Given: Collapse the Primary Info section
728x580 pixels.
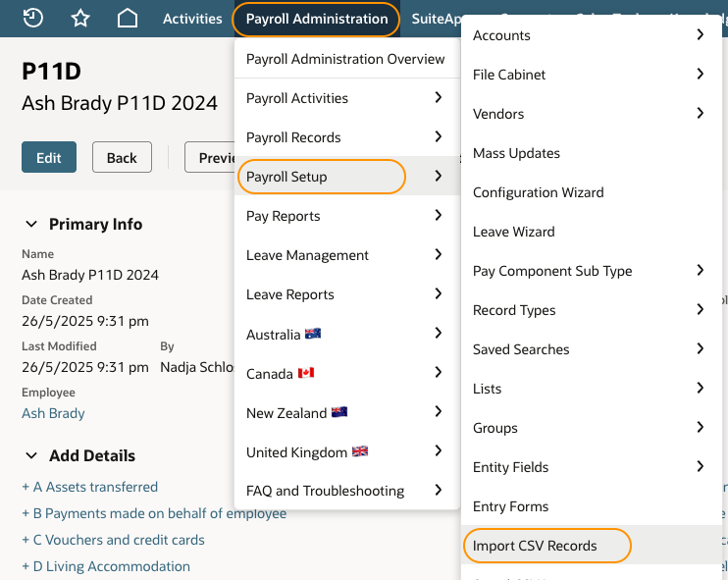Looking at the screenshot, I should coord(31,225).
